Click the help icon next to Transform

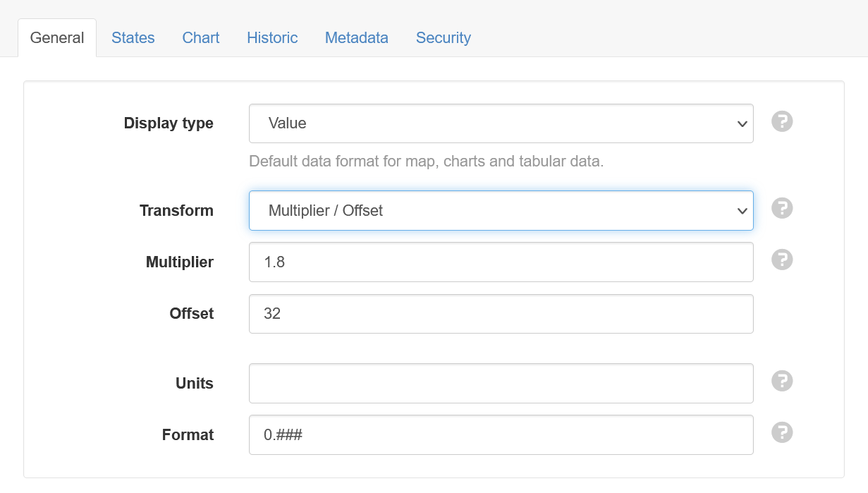pos(782,208)
